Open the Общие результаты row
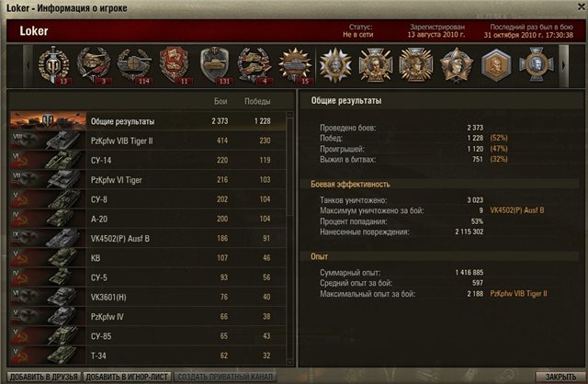The height and width of the screenshot is (384, 588). pos(148,121)
